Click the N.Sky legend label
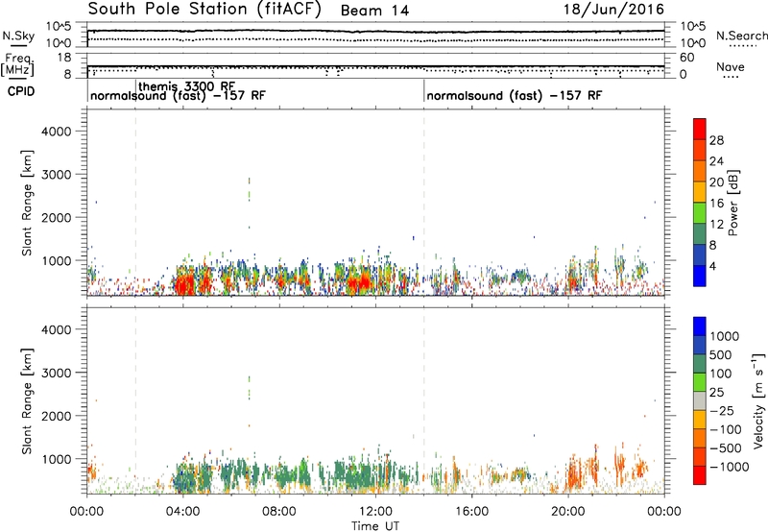Image resolution: width=768 pixels, height=532 pixels. point(18,36)
